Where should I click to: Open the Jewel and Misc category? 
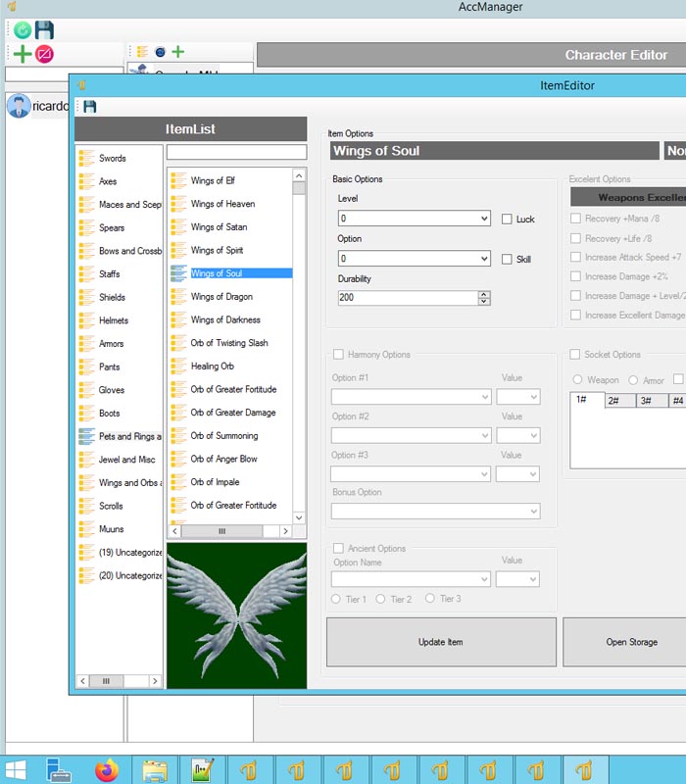[x=127, y=460]
